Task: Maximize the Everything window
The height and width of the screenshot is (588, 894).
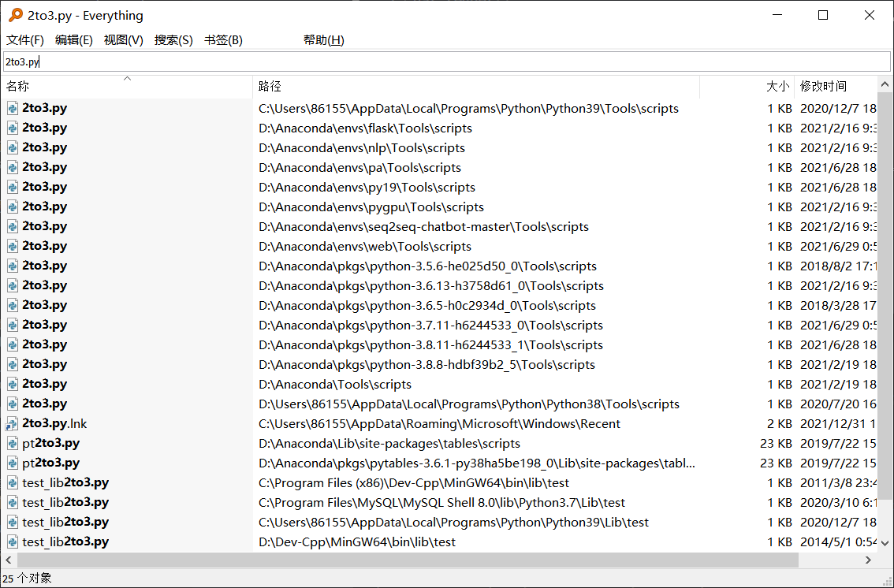Action: pos(823,16)
